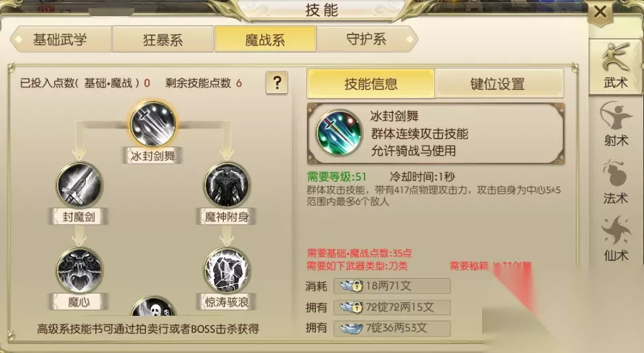Click the large 冰封剑舞 icon in info panel

pos(340,132)
